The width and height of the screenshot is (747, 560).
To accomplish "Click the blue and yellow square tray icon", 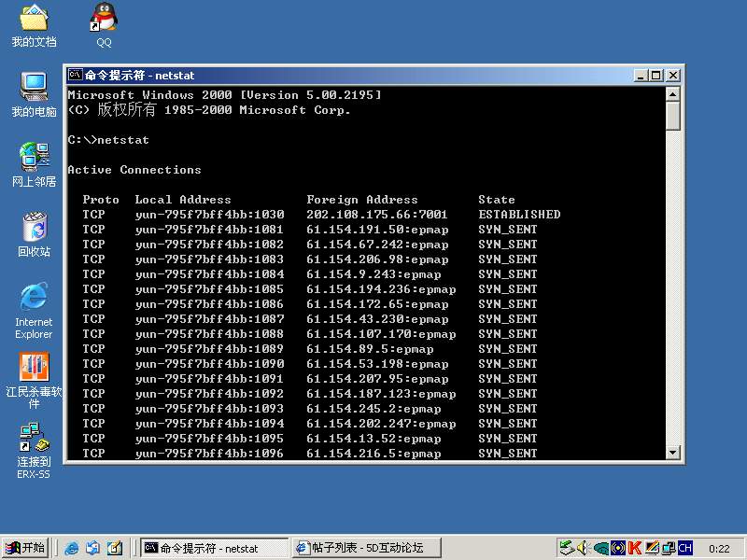I will click(x=618, y=548).
